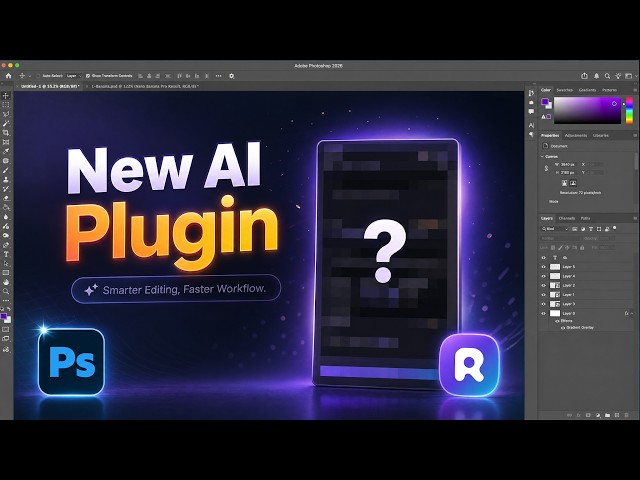Select the Crop tool
The height and width of the screenshot is (480, 640).
tap(6, 133)
